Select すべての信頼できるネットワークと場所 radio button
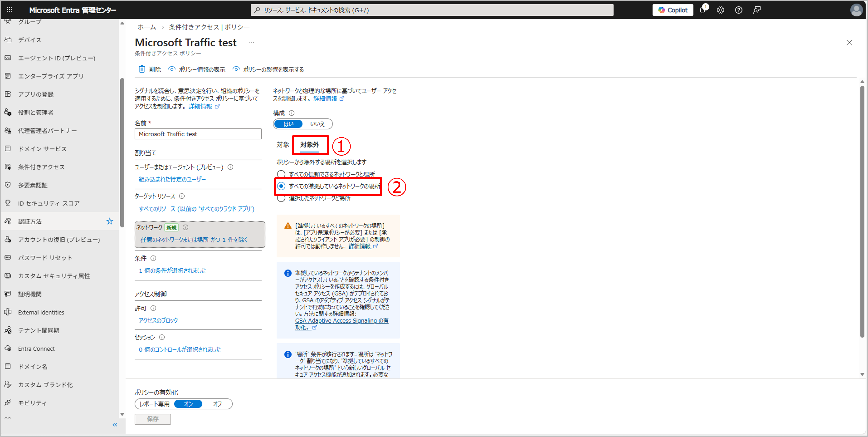This screenshot has width=868, height=437. coord(281,174)
